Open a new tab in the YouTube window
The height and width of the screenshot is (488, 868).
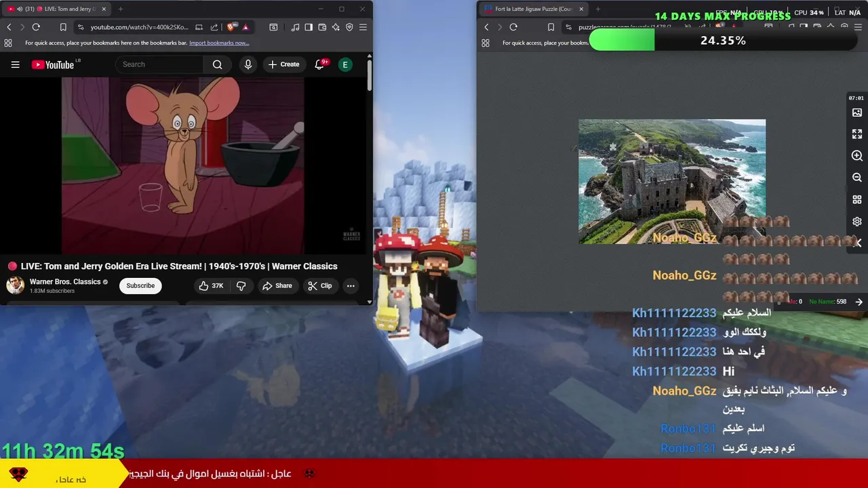point(120,9)
